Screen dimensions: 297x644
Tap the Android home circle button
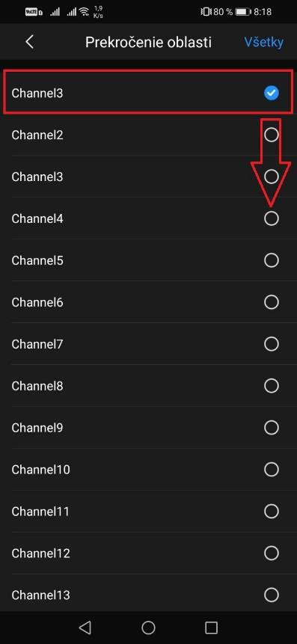click(148, 627)
